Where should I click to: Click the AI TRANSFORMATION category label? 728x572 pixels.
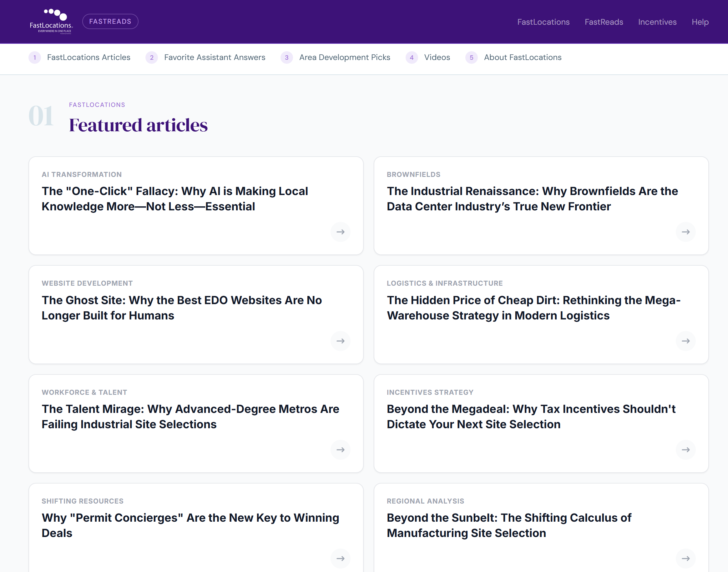[82, 174]
